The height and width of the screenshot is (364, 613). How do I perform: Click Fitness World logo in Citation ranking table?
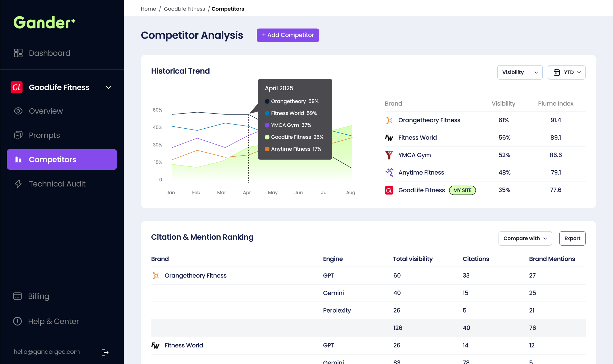(155, 345)
